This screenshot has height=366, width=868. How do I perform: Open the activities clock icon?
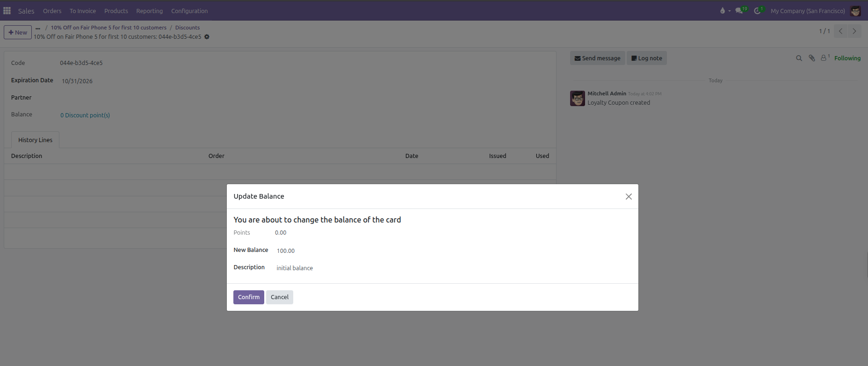coord(757,11)
